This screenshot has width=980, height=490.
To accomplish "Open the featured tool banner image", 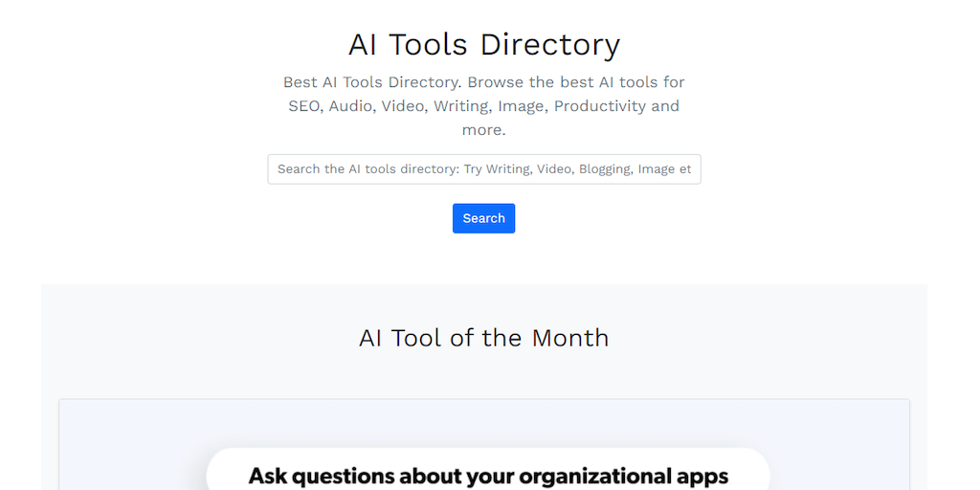I will click(483, 450).
